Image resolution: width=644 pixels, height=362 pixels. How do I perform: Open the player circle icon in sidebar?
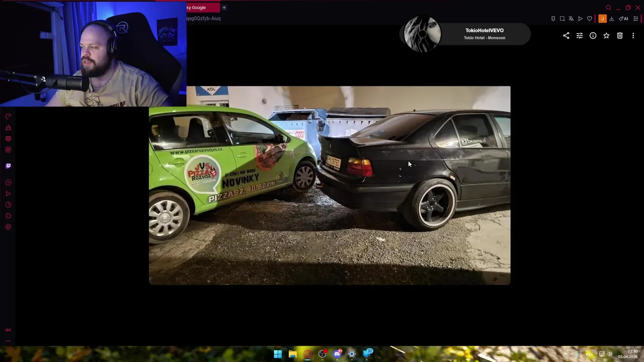tap(8, 183)
